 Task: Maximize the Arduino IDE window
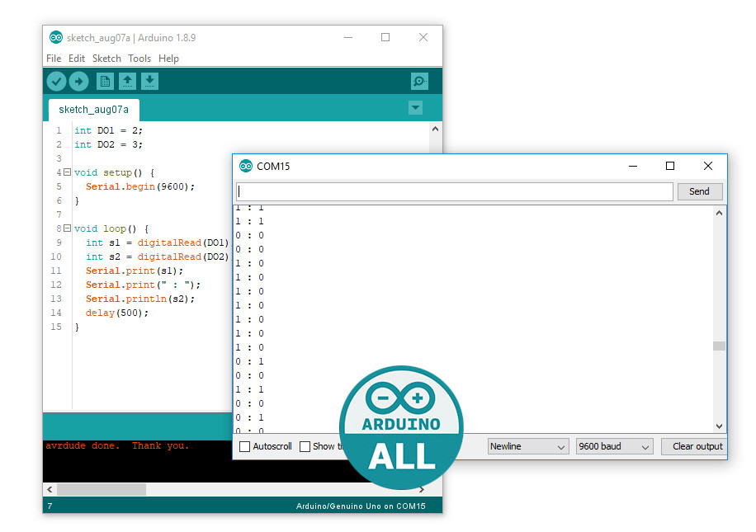tap(385, 37)
